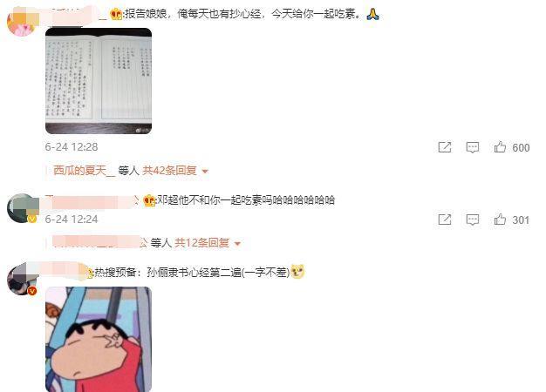Expand the 共42条回复 replies
Screen dimensions: 546x392
pyautogui.click(x=169, y=171)
